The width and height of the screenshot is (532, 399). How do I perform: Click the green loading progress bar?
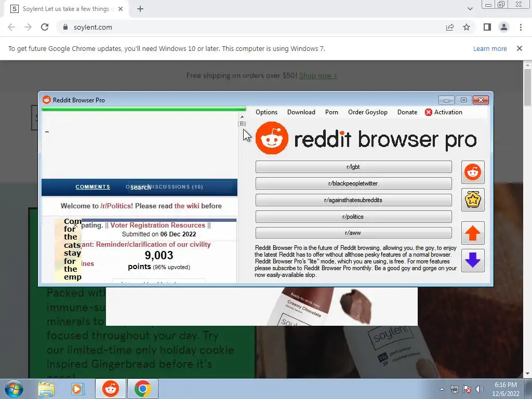click(x=144, y=109)
